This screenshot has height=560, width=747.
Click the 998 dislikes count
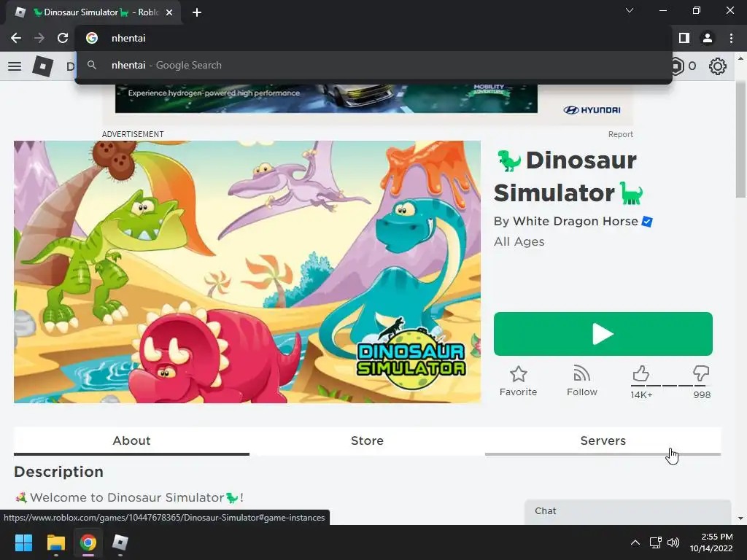coord(702,394)
